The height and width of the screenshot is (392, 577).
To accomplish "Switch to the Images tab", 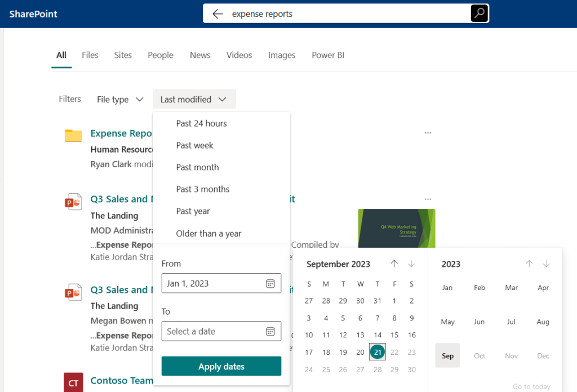I will point(282,55).
